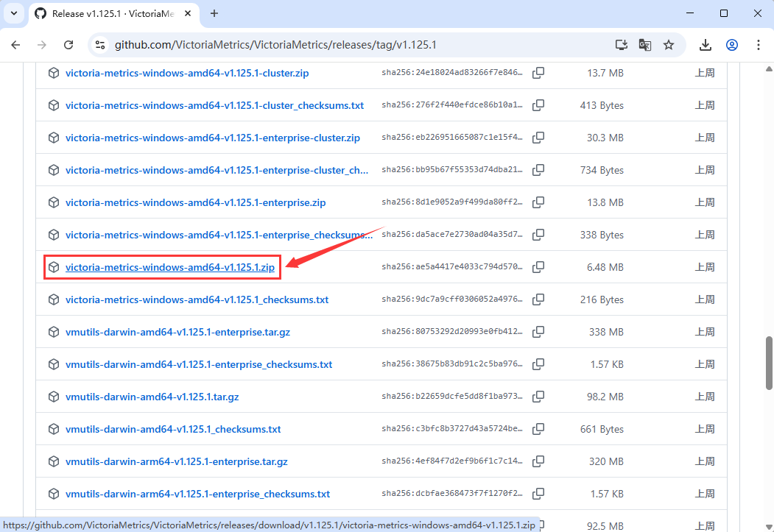The width and height of the screenshot is (774, 532).
Task: Copy SHA256 for vmutils-darwin-amd64-v1.125.1.tar.gz
Action: (x=538, y=397)
